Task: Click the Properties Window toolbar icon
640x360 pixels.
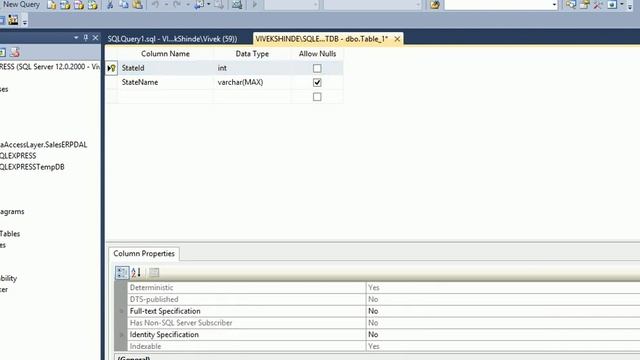Action: (584, 5)
